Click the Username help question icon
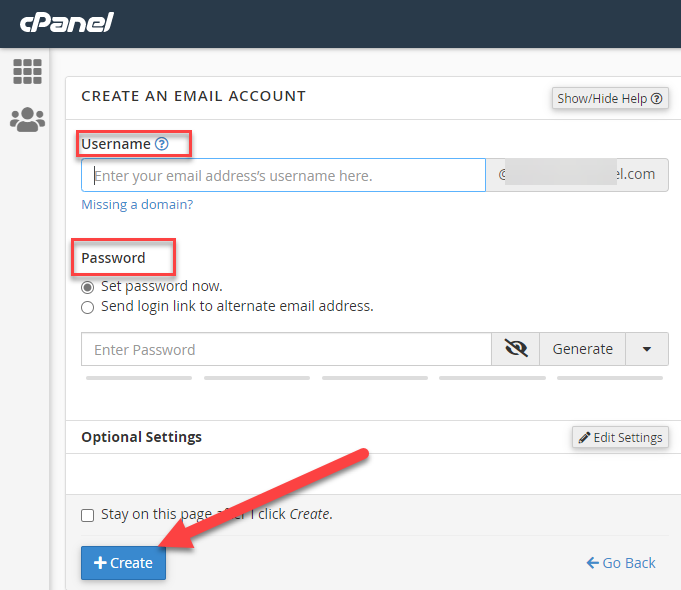 [162, 144]
